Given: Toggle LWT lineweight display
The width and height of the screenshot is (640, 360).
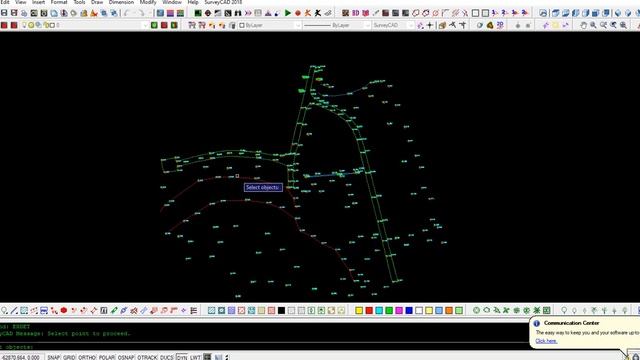Looking at the screenshot, I should click(x=195, y=357).
